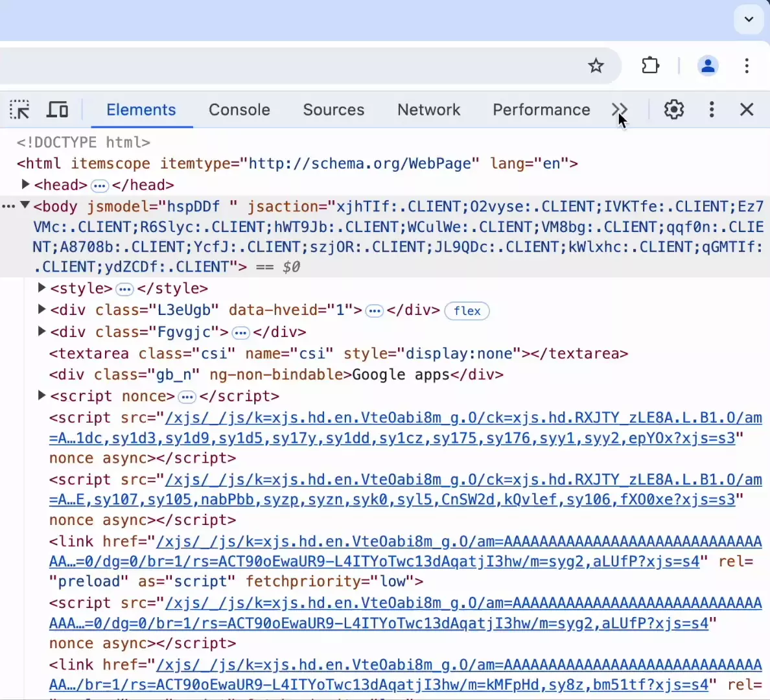Collapse the body element node
The height and width of the screenshot is (700, 770).
pos(25,205)
